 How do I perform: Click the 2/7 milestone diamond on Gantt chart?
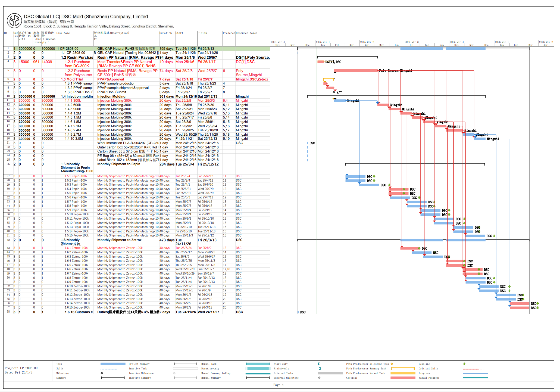coord(334,92)
